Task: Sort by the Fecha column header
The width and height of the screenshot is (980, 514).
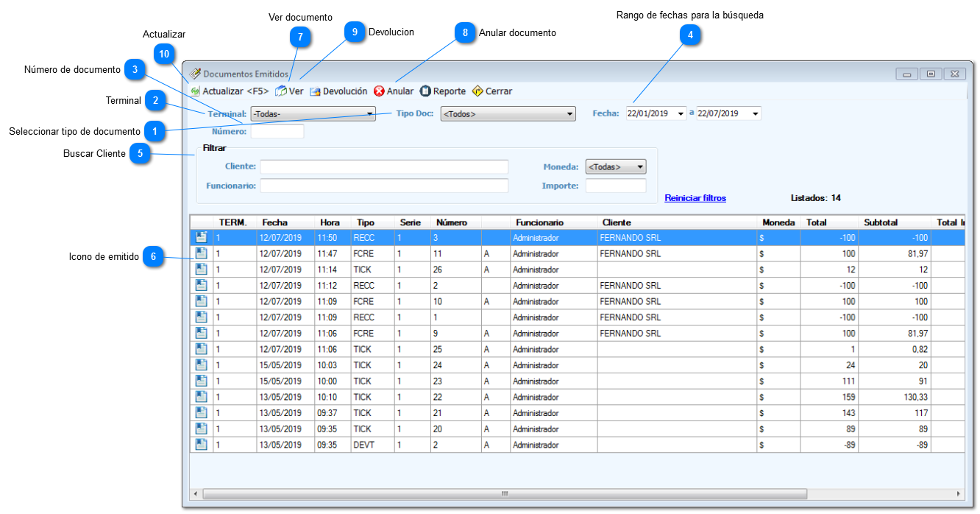Action: pos(285,222)
